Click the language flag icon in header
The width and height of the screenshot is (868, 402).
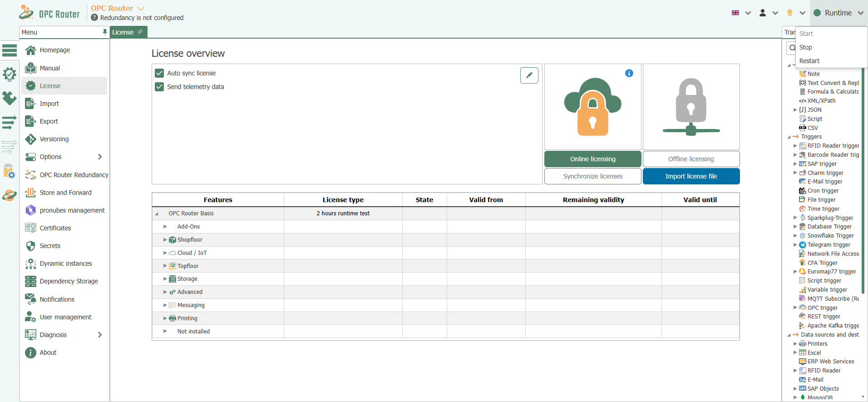click(735, 13)
